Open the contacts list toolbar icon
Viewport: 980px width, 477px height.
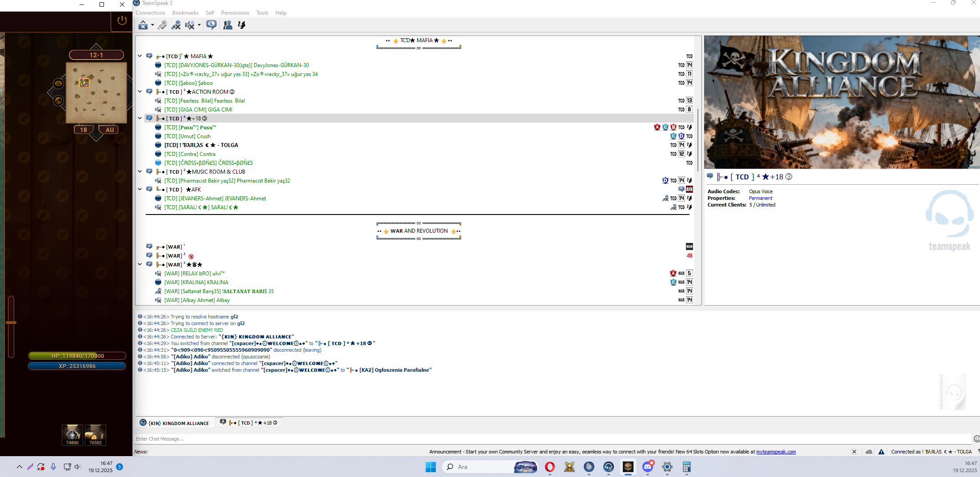click(228, 25)
